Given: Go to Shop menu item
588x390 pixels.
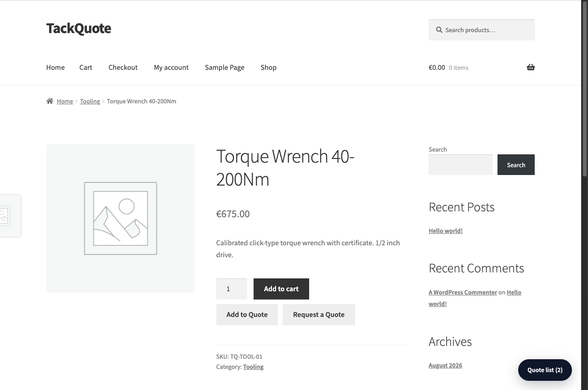Looking at the screenshot, I should 269,68.
